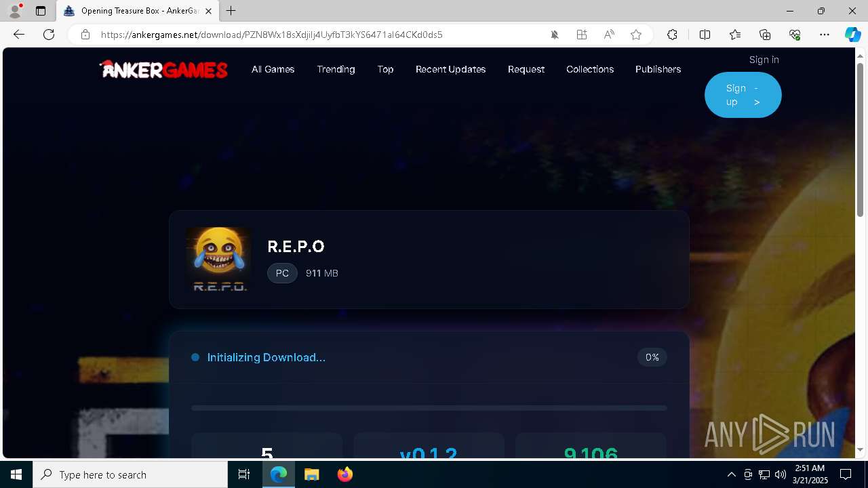
Task: Open the Extensions puzzle icon
Action: [x=672, y=35]
